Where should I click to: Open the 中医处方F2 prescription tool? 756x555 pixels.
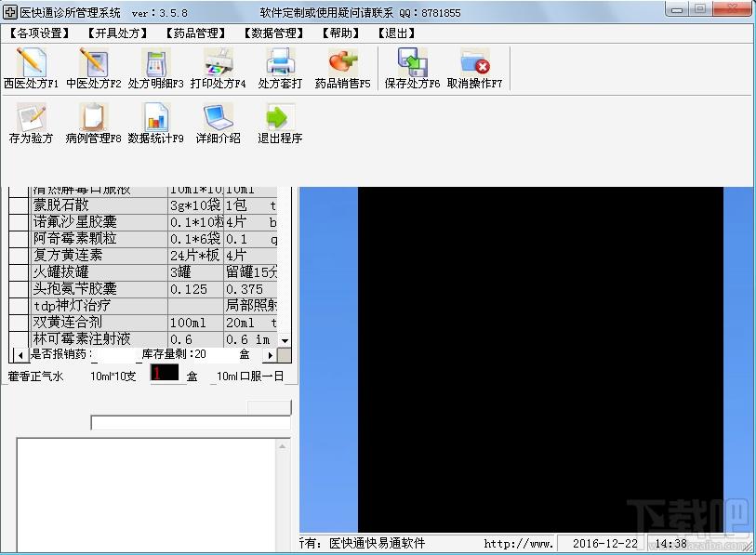pos(94,69)
